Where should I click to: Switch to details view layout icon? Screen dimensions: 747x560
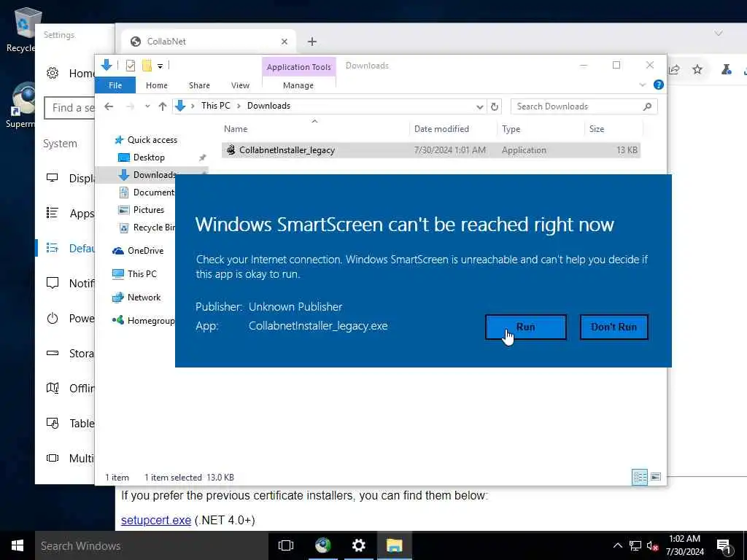(639, 477)
